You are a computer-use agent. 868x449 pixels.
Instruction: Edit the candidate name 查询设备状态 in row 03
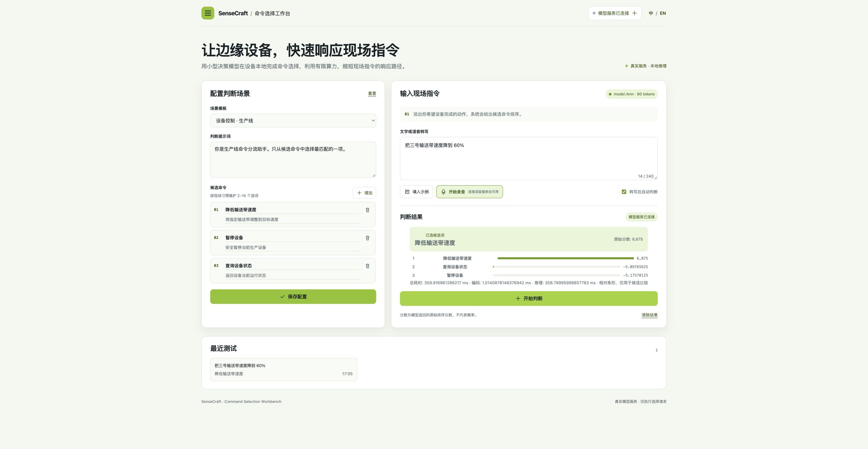pos(293,266)
